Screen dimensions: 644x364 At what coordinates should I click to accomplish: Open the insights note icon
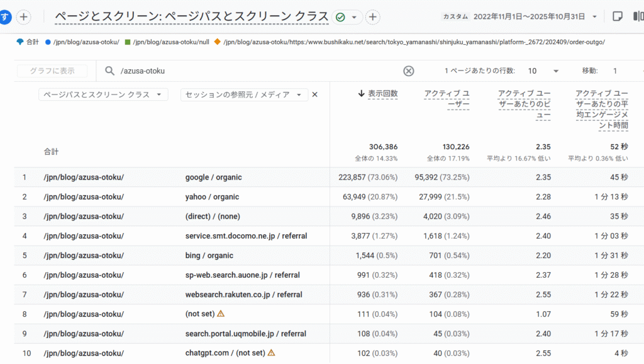tap(618, 16)
